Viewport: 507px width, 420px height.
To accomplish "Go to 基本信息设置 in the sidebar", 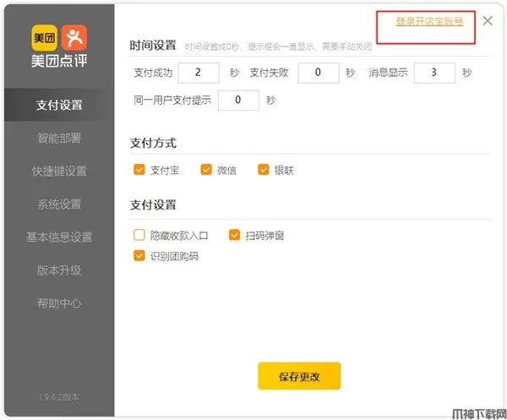I will click(59, 237).
